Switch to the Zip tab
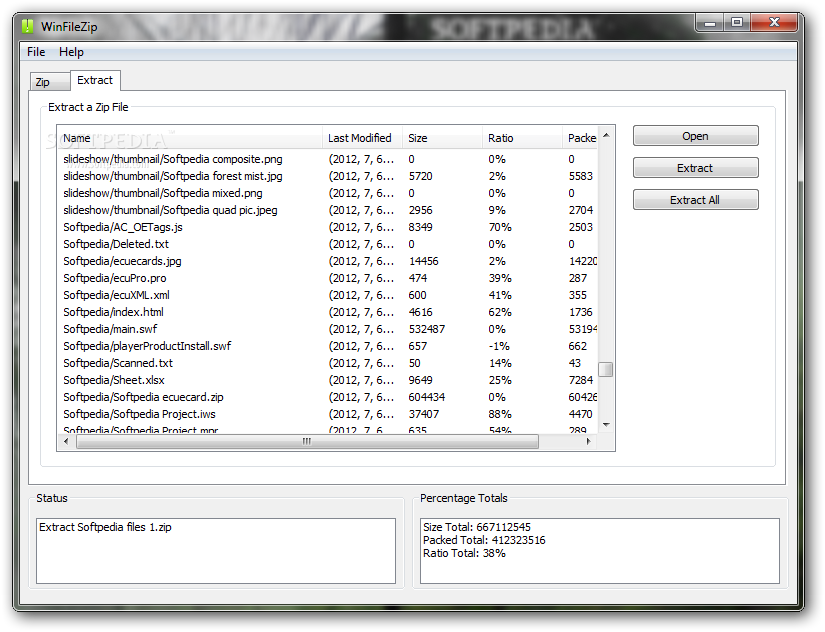825x632 pixels. pyautogui.click(x=49, y=82)
